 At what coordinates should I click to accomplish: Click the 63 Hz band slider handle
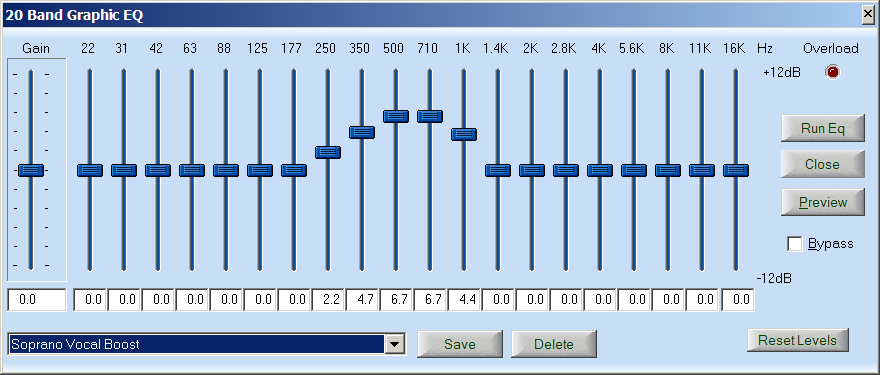tap(192, 170)
